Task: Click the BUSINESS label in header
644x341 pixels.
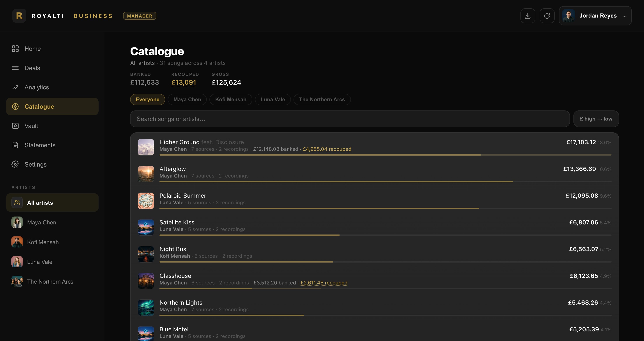Action: [x=93, y=16]
